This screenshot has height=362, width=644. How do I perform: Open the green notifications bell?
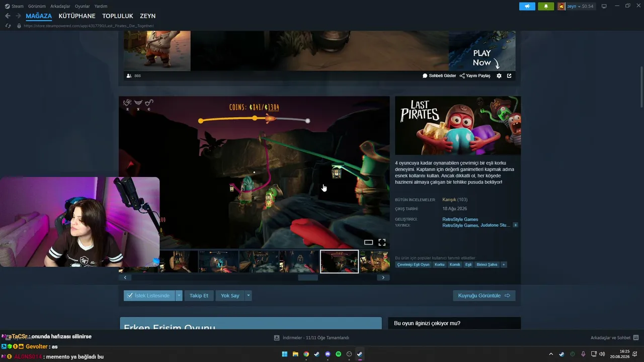click(546, 6)
